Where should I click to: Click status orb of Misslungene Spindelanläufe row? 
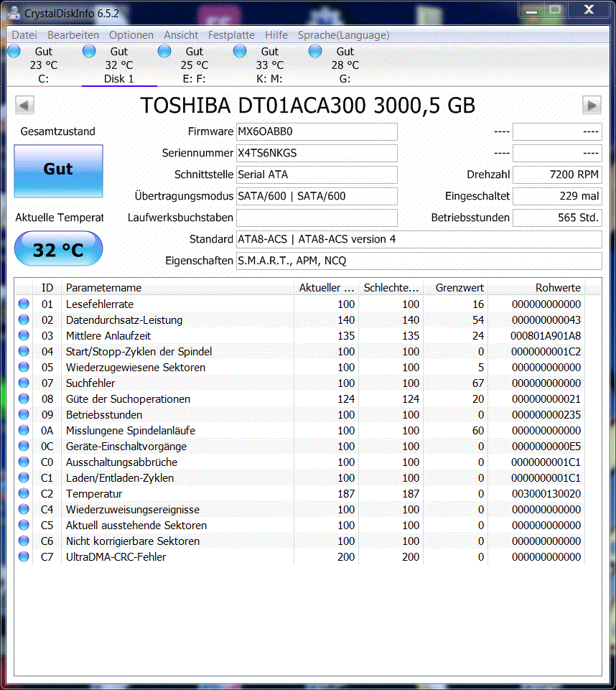coord(24,430)
